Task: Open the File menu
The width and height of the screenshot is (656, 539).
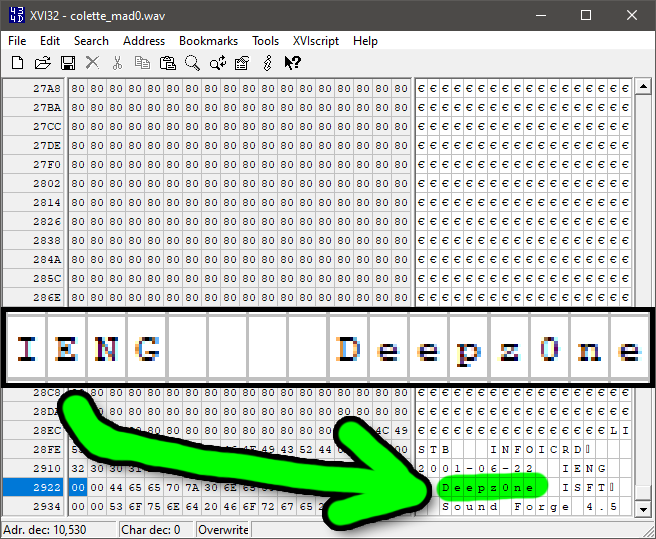Action: 17,41
